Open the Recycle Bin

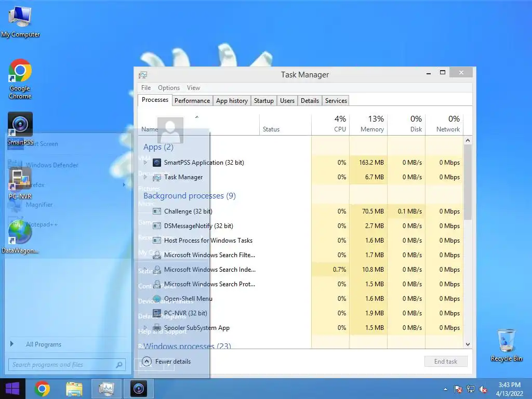pyautogui.click(x=506, y=345)
